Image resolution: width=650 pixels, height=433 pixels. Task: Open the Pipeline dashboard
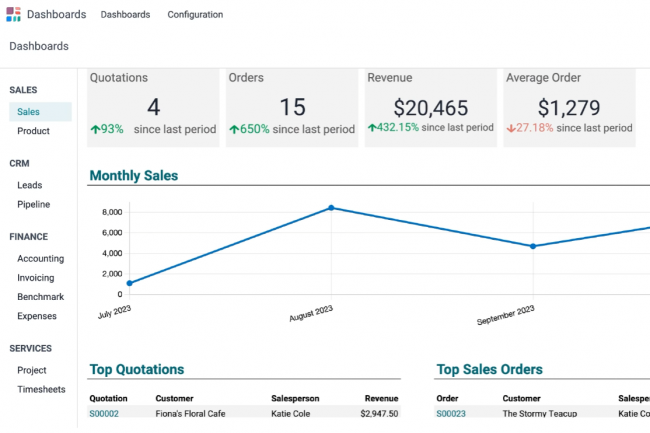point(33,204)
